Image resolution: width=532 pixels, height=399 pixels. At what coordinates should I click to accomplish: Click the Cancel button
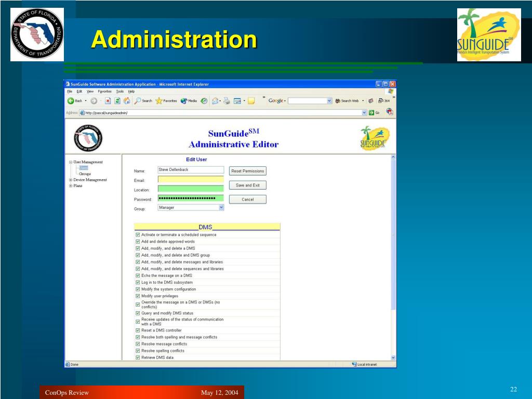(248, 199)
